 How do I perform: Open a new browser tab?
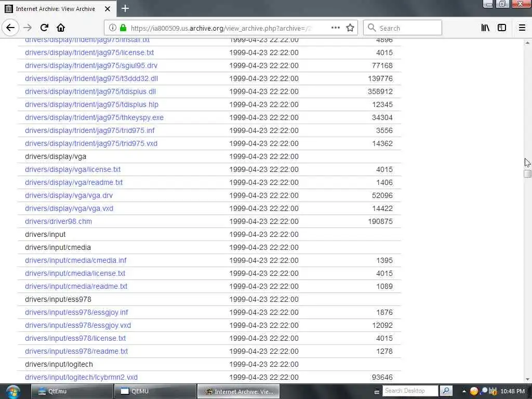point(125,8)
